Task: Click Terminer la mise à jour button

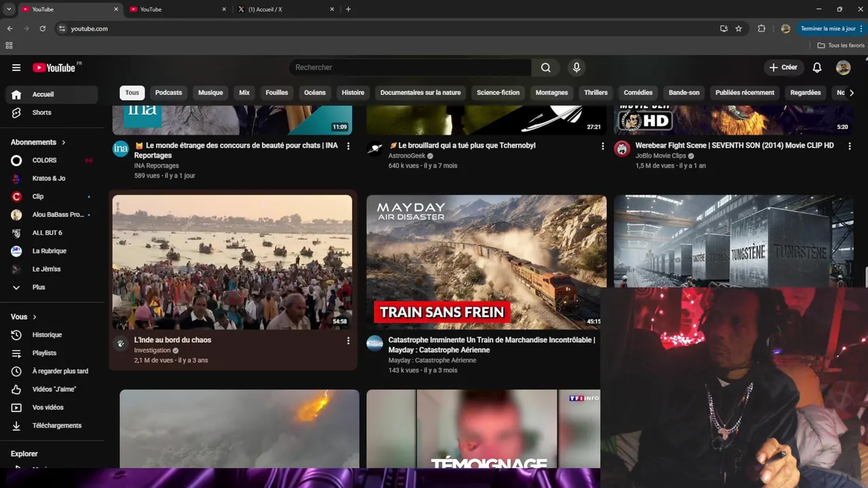Action: coord(831,28)
